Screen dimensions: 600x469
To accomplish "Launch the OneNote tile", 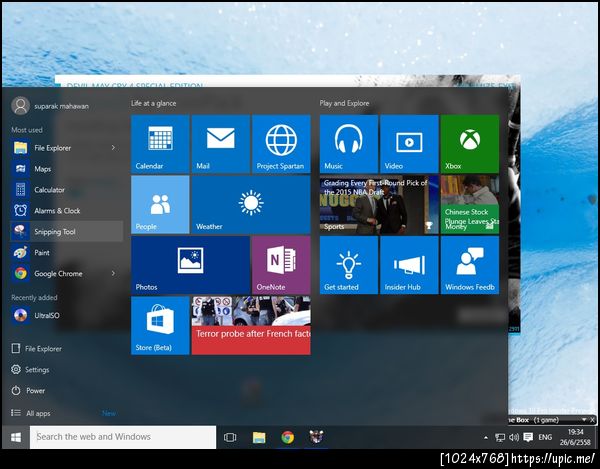I will point(281,265).
